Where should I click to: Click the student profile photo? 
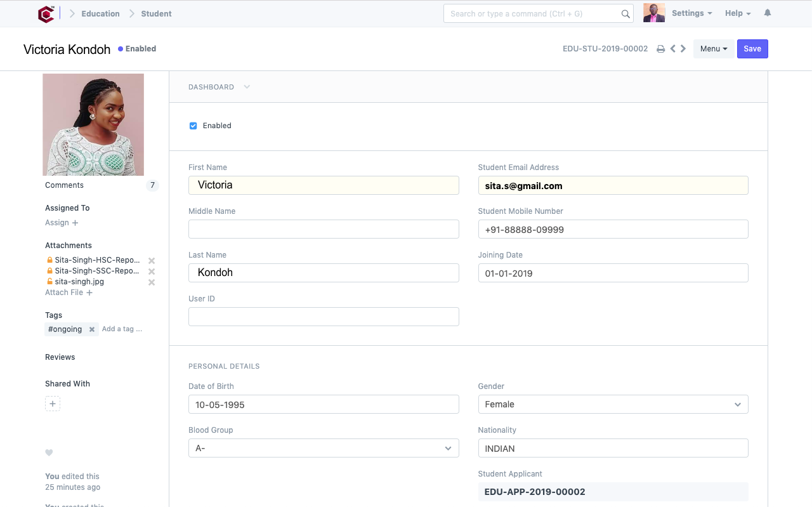point(93,124)
